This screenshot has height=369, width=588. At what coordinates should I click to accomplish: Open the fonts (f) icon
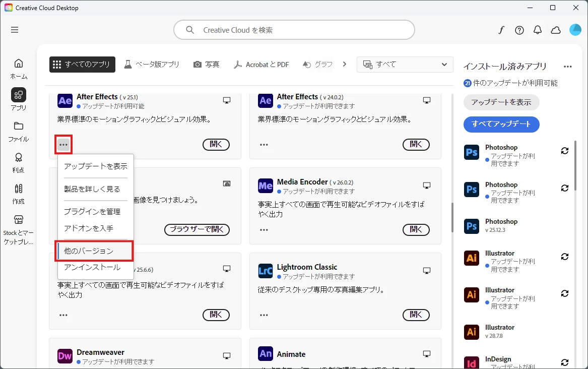tap(501, 30)
